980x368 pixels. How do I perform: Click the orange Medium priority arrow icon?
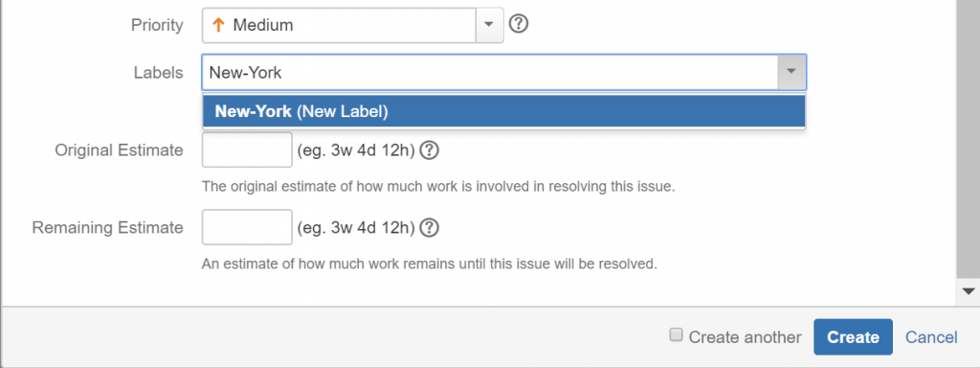[x=218, y=25]
